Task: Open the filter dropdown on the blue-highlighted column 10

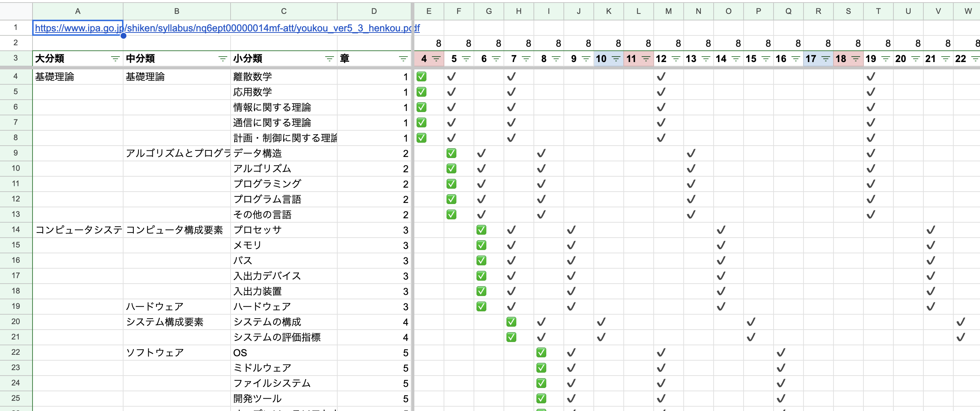Action: pyautogui.click(x=616, y=59)
